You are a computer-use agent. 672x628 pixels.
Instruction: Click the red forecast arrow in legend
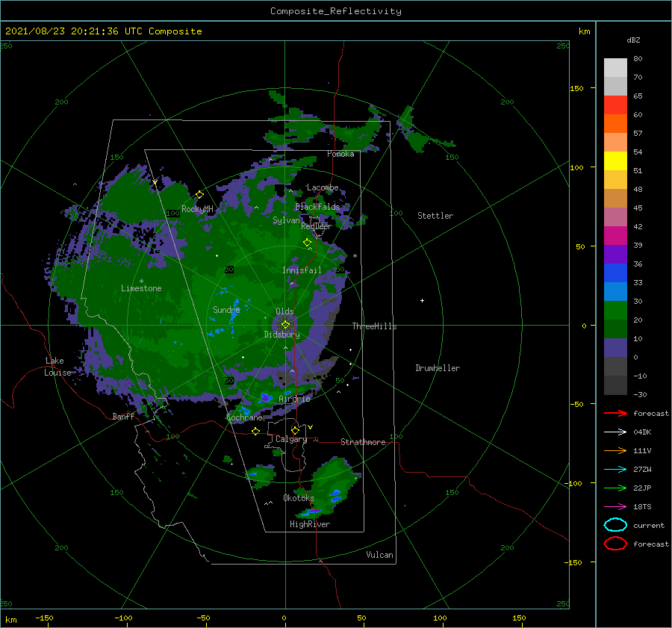(x=615, y=413)
